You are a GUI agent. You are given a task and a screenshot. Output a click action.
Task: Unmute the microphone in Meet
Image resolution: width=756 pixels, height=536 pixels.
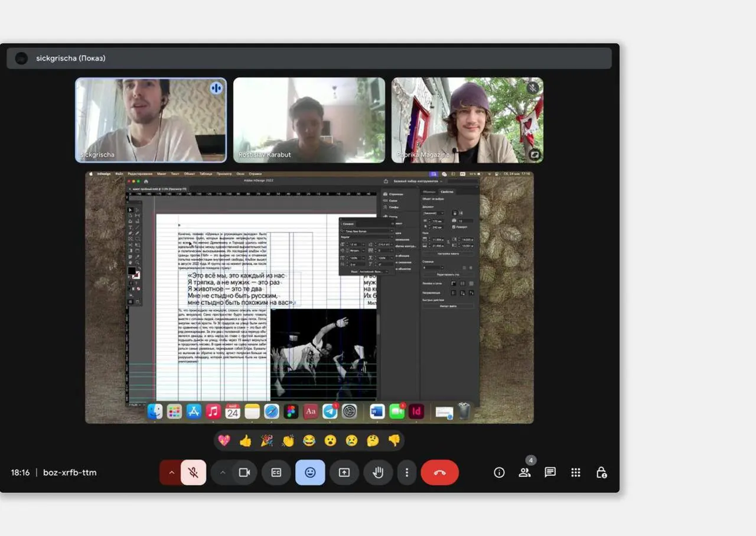pyautogui.click(x=193, y=472)
